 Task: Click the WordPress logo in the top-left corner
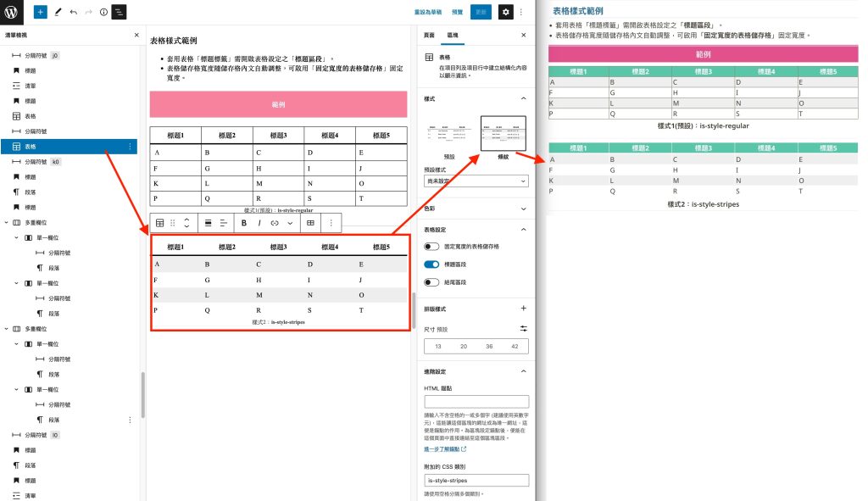tap(9, 11)
